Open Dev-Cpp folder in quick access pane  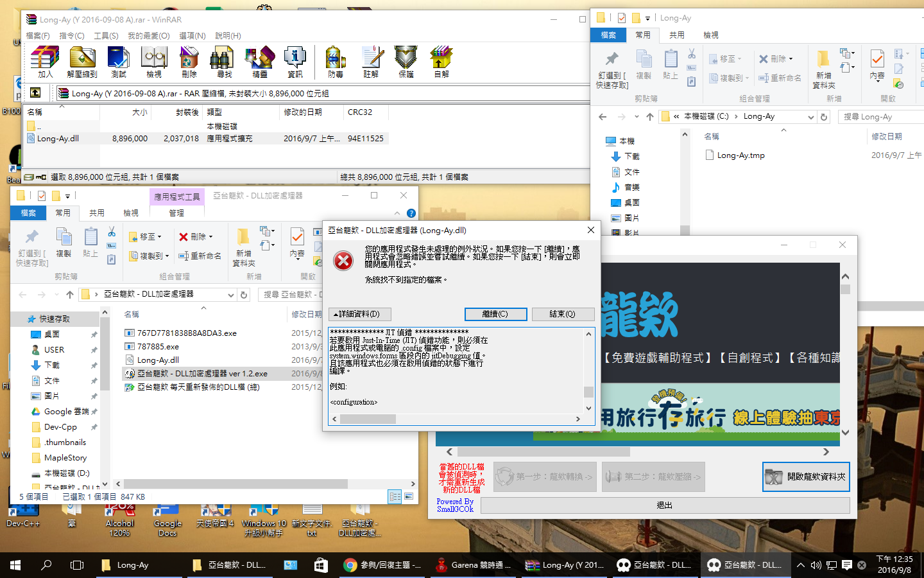(x=60, y=426)
